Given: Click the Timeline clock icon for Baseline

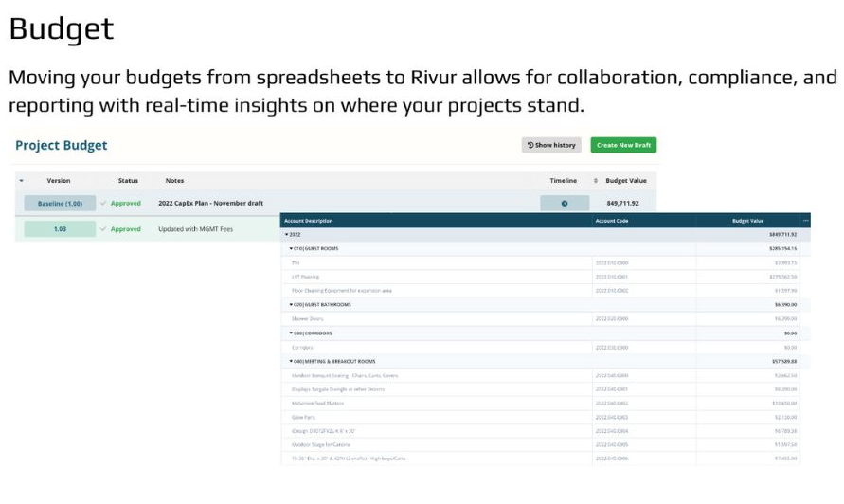Looking at the screenshot, I should [x=565, y=203].
